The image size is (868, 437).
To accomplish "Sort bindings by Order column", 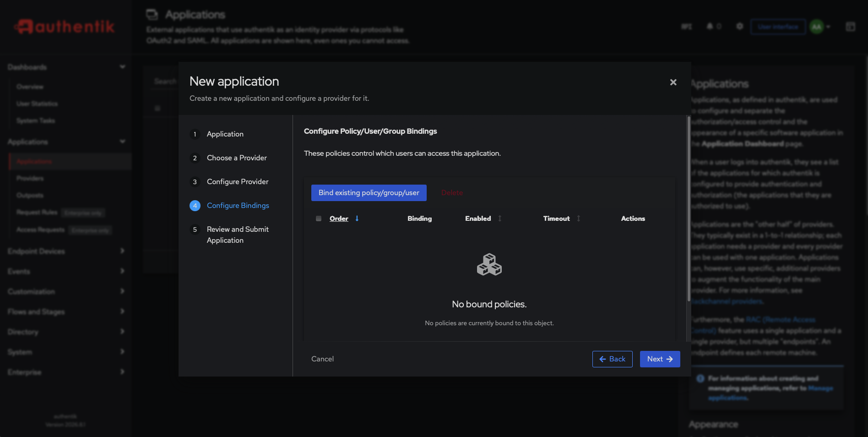I will pos(339,218).
